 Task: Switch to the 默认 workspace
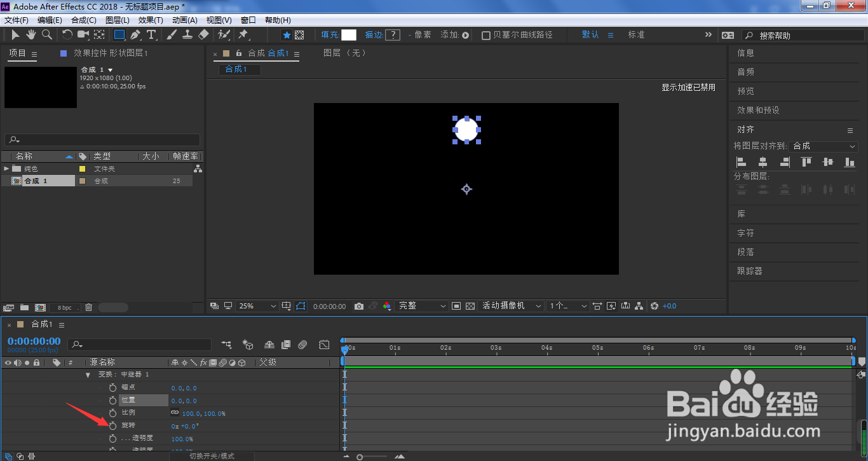tap(590, 35)
